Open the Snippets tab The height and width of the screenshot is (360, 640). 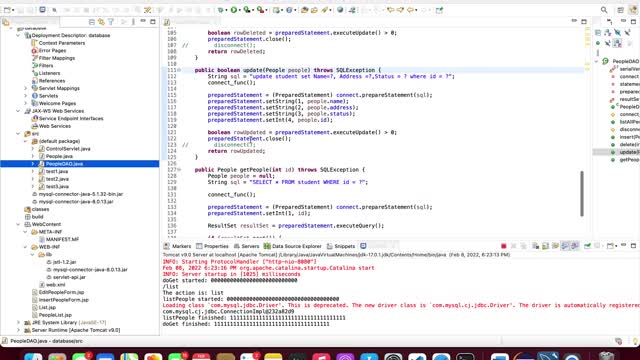click(x=341, y=246)
